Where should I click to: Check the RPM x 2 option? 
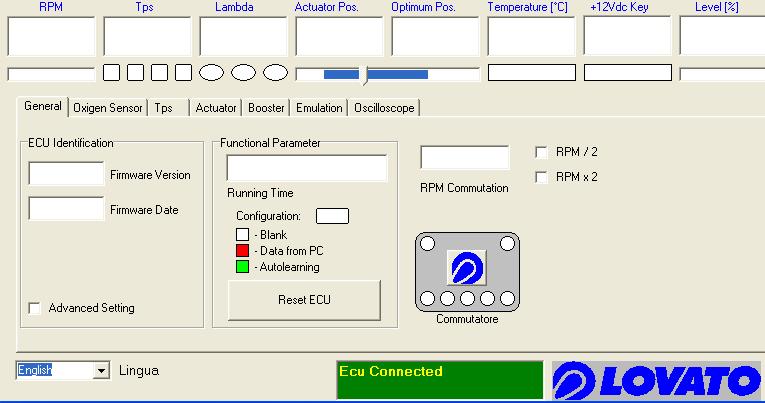[x=542, y=177]
